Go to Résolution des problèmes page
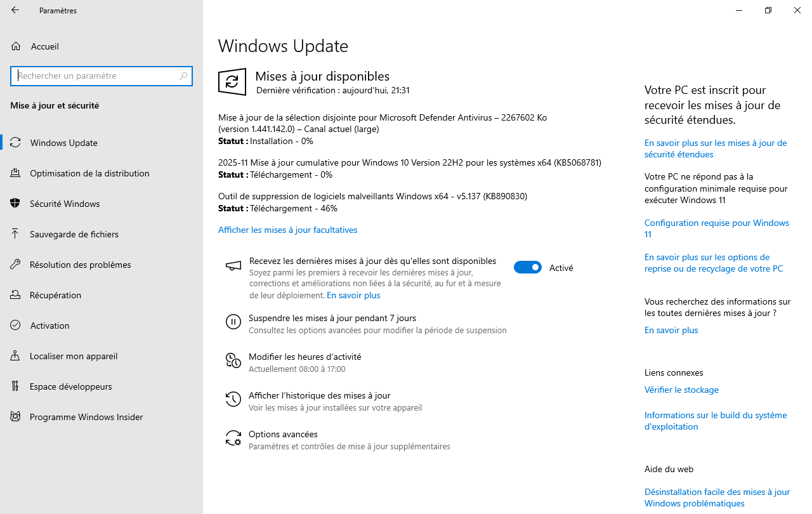 tap(81, 265)
